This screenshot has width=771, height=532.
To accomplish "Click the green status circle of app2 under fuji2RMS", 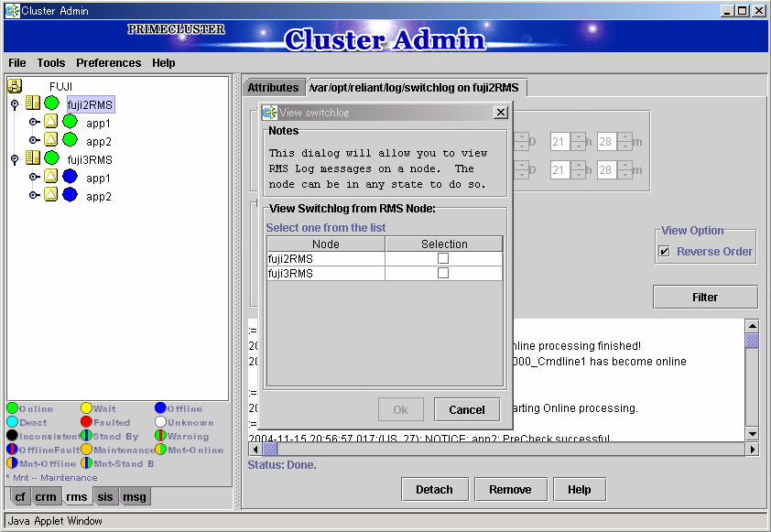I will pos(71,139).
